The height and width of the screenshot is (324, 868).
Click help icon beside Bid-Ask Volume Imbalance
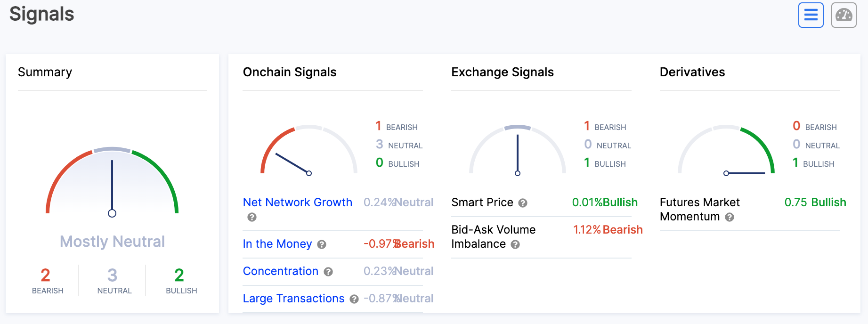click(515, 244)
